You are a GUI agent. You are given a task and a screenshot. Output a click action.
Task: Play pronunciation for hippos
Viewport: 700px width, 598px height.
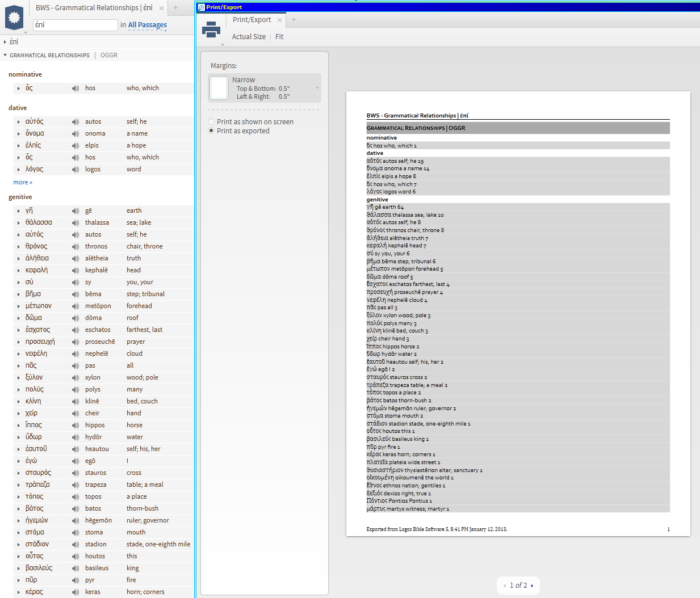click(x=76, y=426)
